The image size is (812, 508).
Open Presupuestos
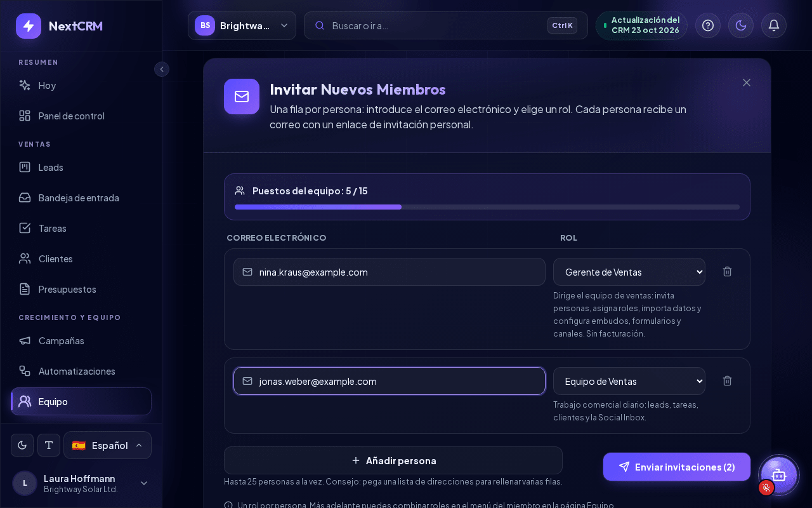(x=81, y=289)
